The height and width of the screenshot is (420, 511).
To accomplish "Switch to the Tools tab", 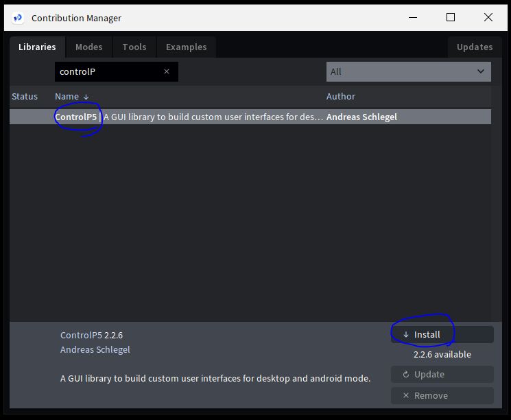I will click(x=134, y=47).
